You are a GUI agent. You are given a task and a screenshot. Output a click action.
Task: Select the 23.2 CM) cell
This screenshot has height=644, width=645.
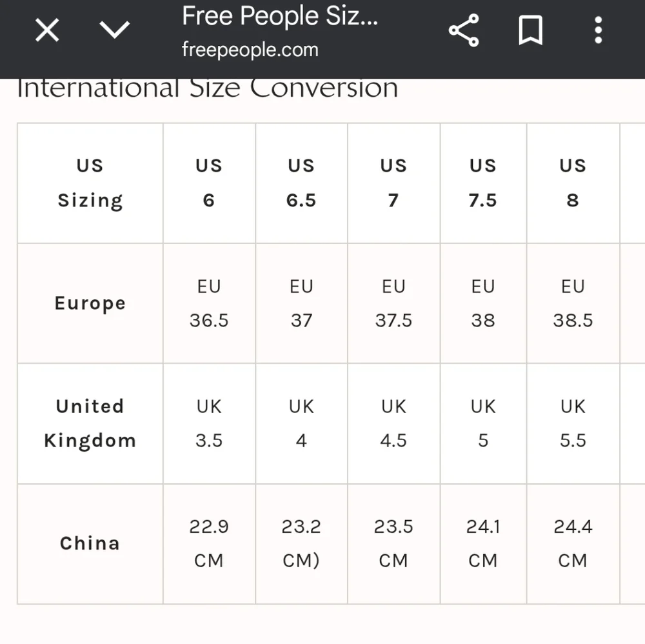point(301,543)
